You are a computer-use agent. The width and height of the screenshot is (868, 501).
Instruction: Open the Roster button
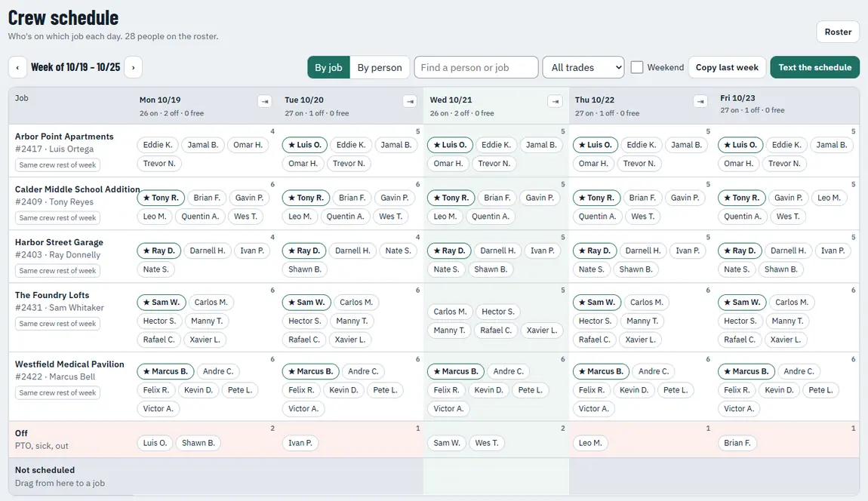coord(838,32)
